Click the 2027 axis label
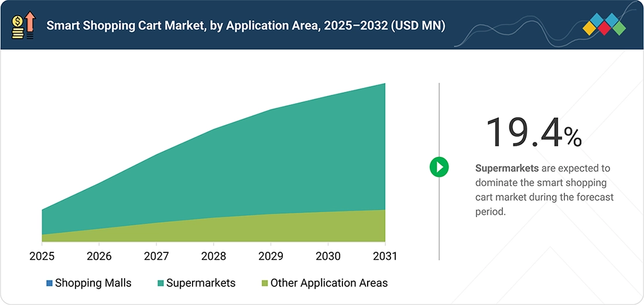The height and width of the screenshot is (305, 644). coord(156,256)
